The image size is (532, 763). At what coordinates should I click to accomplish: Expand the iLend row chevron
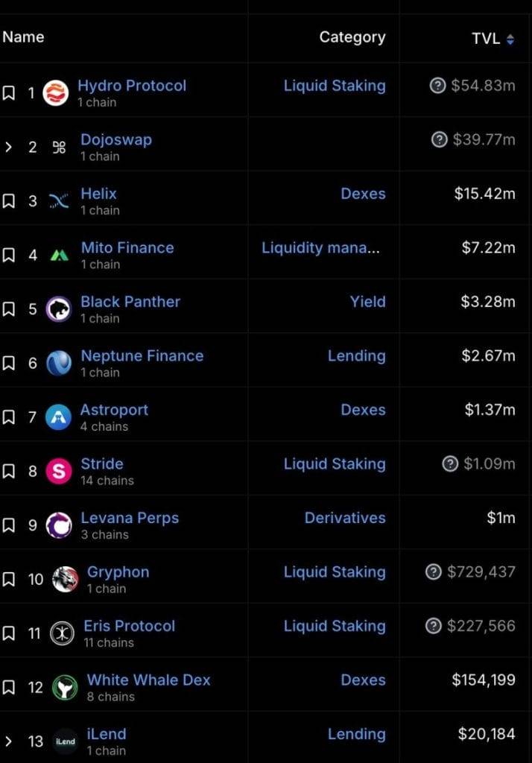click(8, 741)
